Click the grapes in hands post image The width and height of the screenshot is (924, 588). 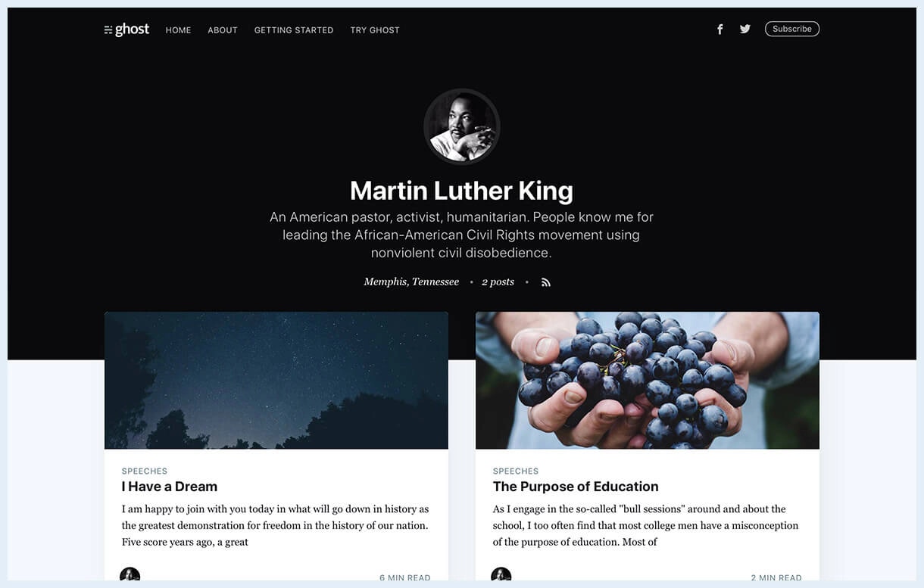point(648,381)
